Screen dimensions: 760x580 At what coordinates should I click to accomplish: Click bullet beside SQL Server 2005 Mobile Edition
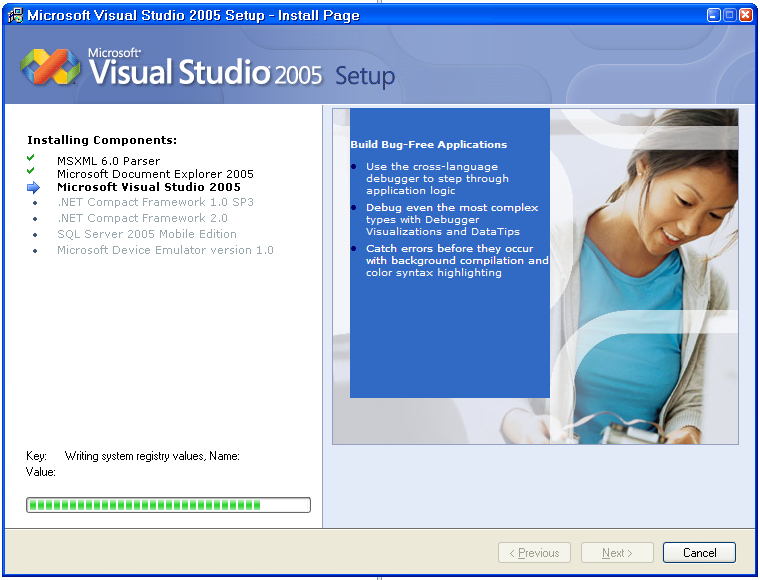click(x=35, y=235)
